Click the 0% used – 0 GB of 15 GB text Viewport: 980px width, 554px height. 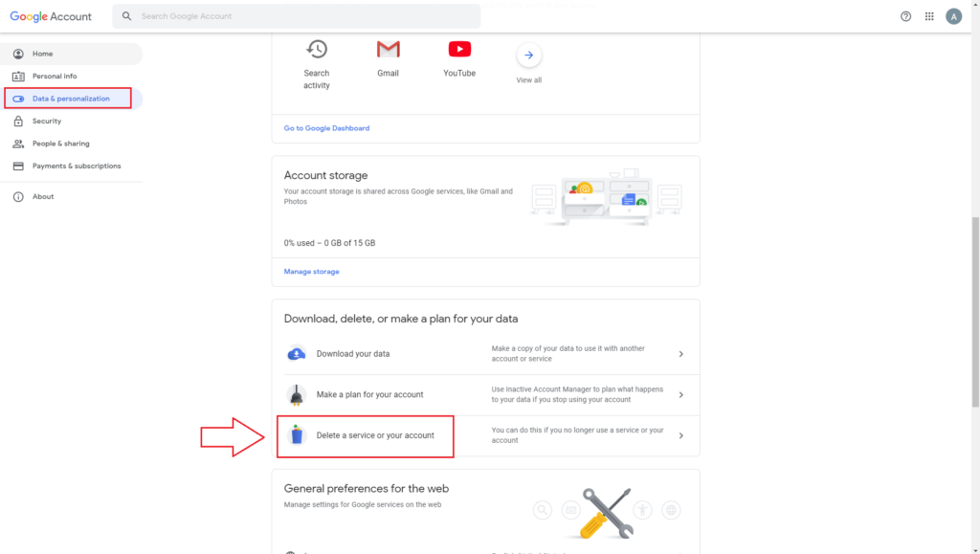(329, 243)
